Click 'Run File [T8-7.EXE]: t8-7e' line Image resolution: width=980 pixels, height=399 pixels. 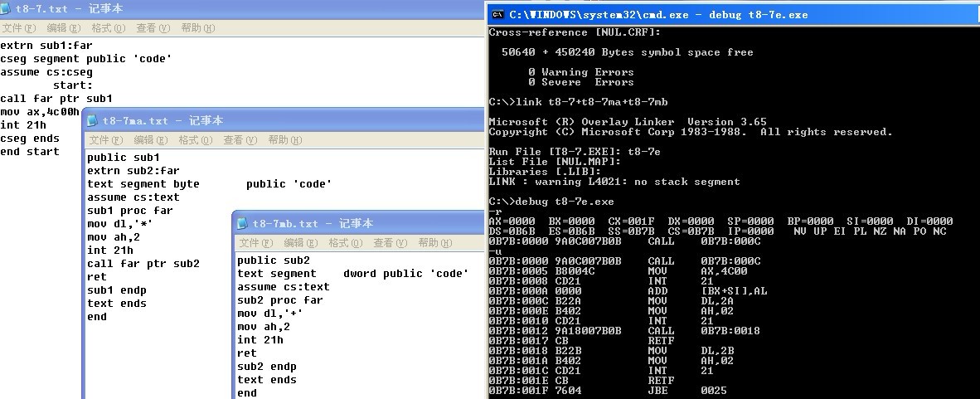[x=575, y=151]
